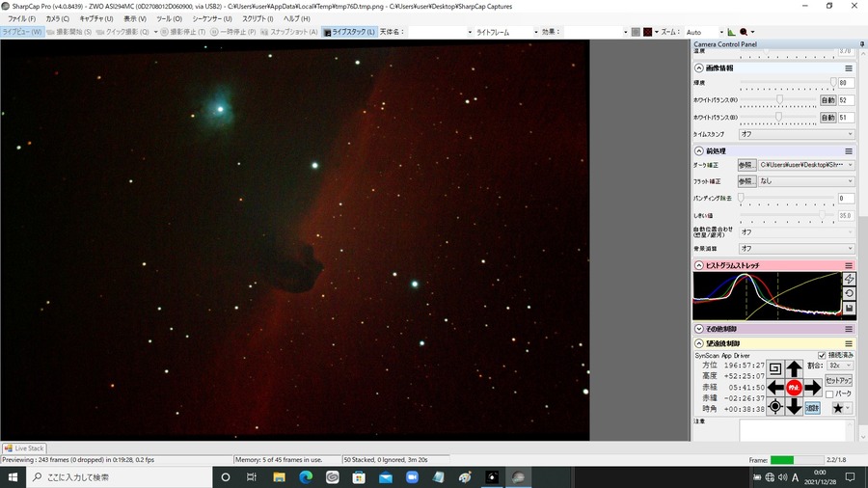Open the star favorites dropdown

click(x=841, y=408)
